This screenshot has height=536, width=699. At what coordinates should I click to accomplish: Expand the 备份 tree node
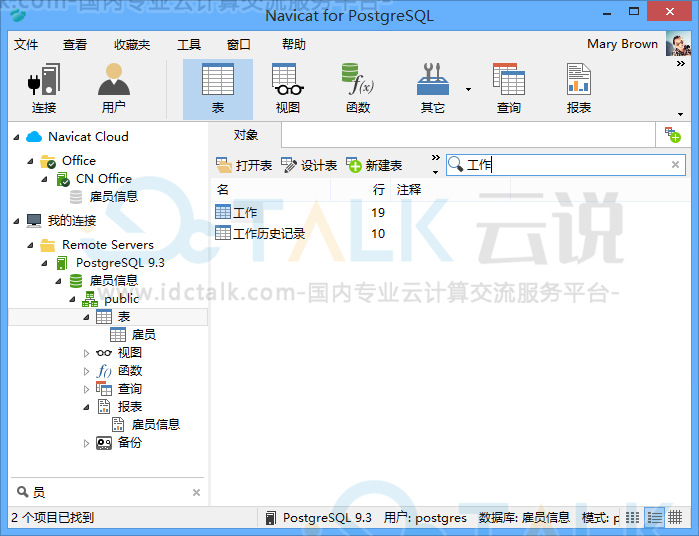point(86,444)
